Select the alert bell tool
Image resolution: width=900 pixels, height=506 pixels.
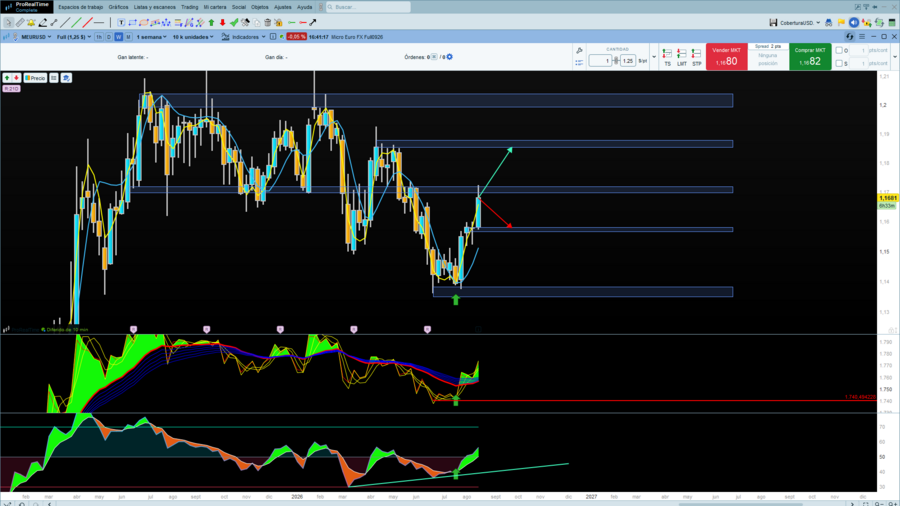(31, 22)
